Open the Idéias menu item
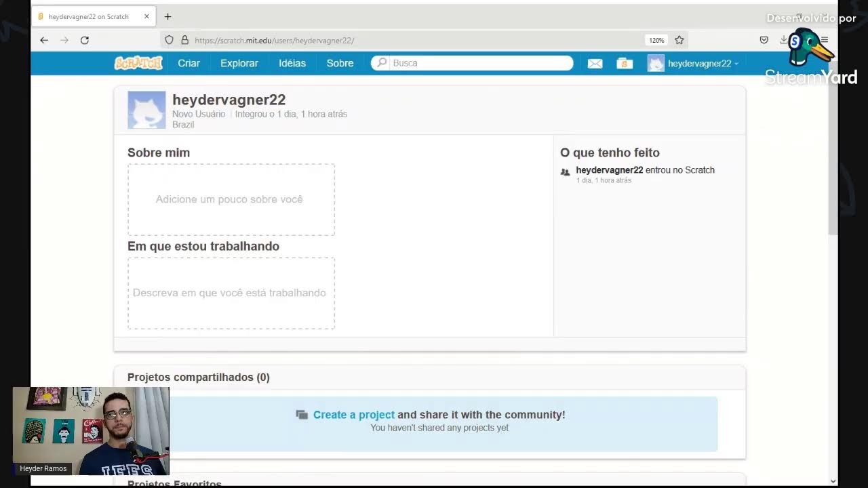Image resolution: width=868 pixels, height=488 pixels. 292,63
